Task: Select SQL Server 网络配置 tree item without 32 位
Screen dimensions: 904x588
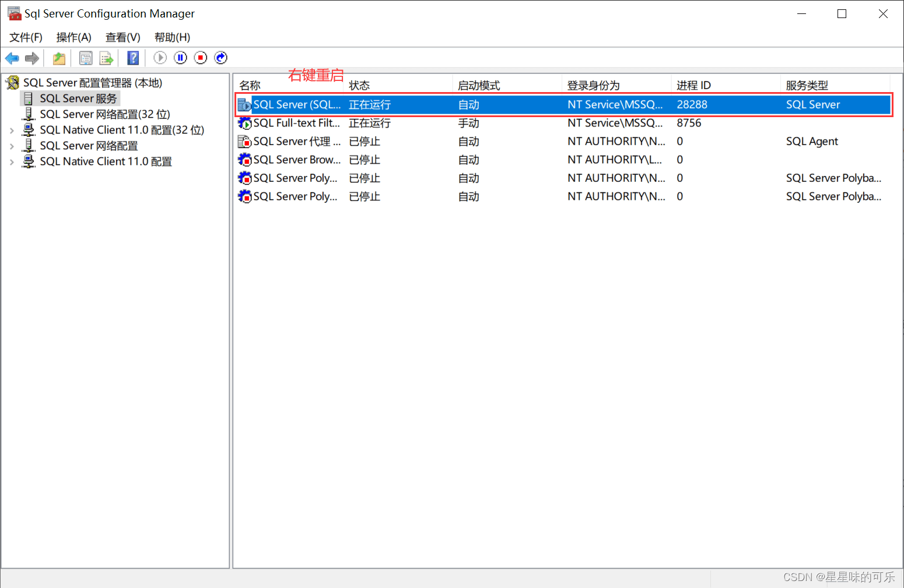Action: point(89,146)
